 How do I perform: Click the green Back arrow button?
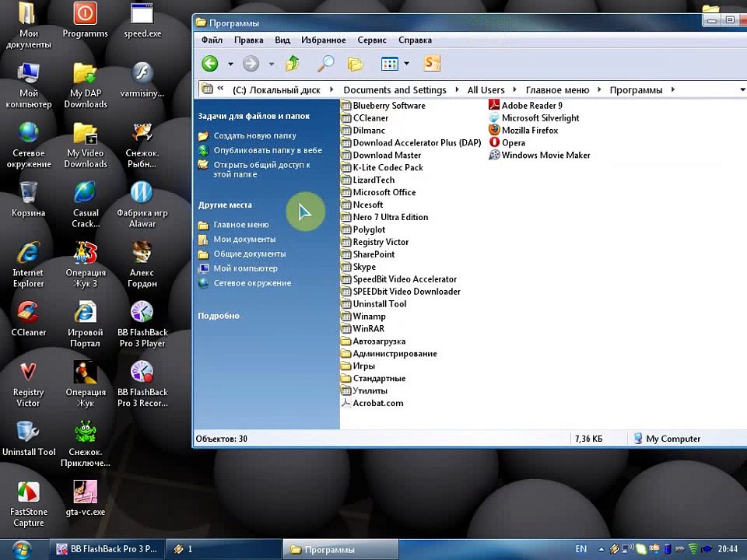coord(209,63)
